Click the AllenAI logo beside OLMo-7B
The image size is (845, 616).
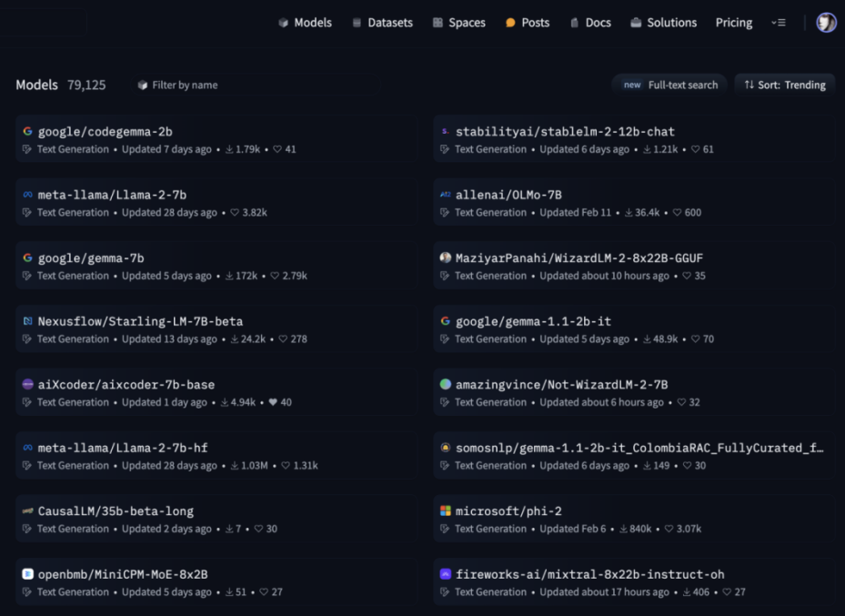tap(446, 194)
